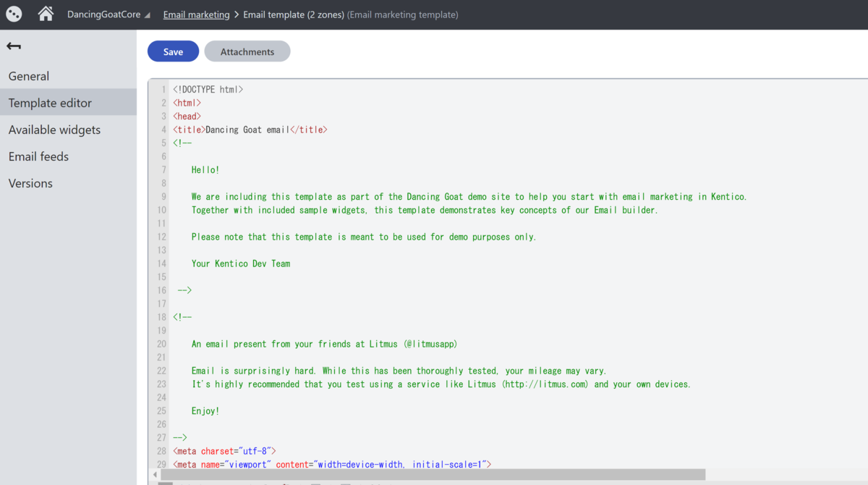Save the email template
Image resolution: width=868 pixels, height=485 pixels.
coord(173,51)
